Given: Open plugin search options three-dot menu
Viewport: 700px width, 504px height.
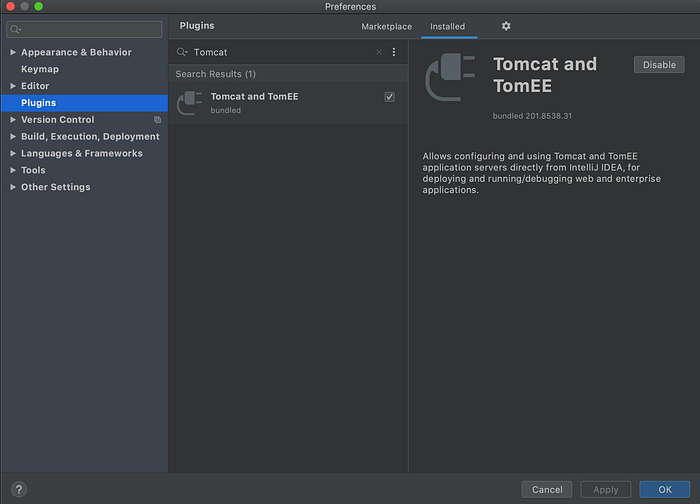Looking at the screenshot, I should 394,52.
